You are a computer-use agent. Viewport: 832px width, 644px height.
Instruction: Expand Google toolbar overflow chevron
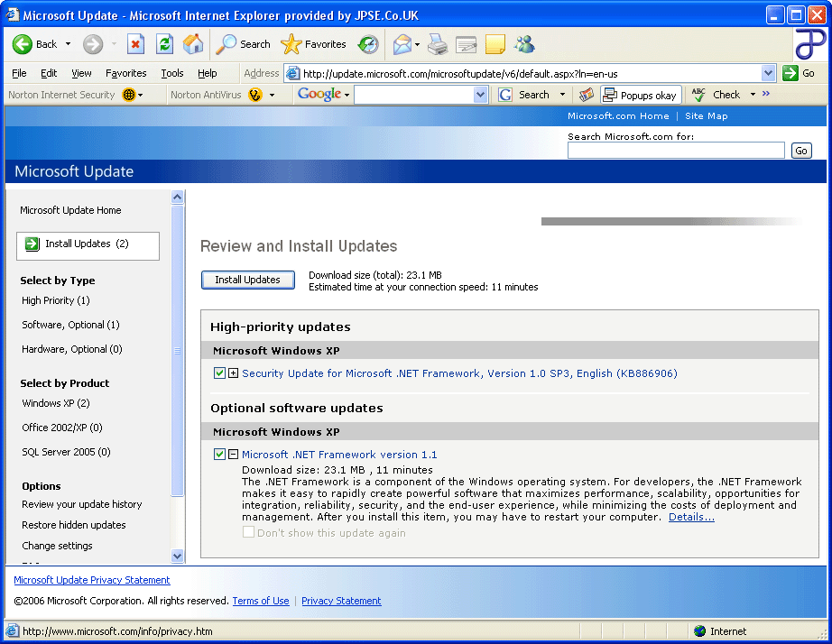pyautogui.click(x=765, y=94)
